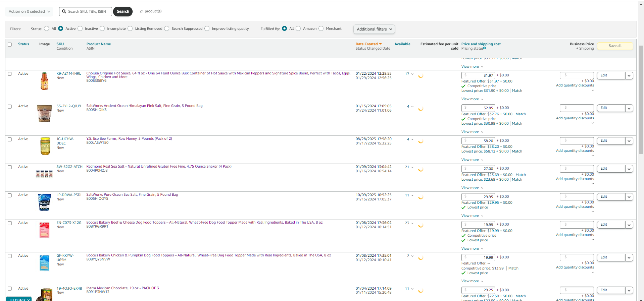Choose the Improve listing quality filter
The image size is (644, 301).
[207, 28]
